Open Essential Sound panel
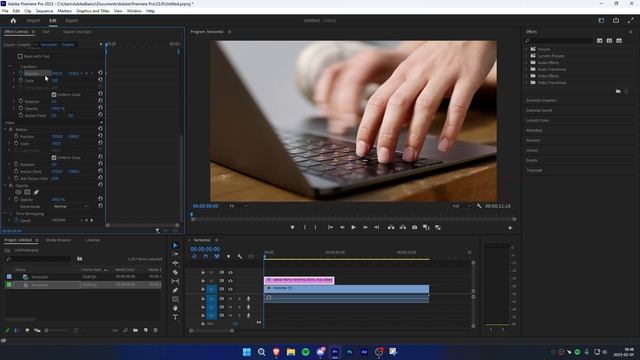Viewport: 640px width, 360px height. click(x=539, y=110)
